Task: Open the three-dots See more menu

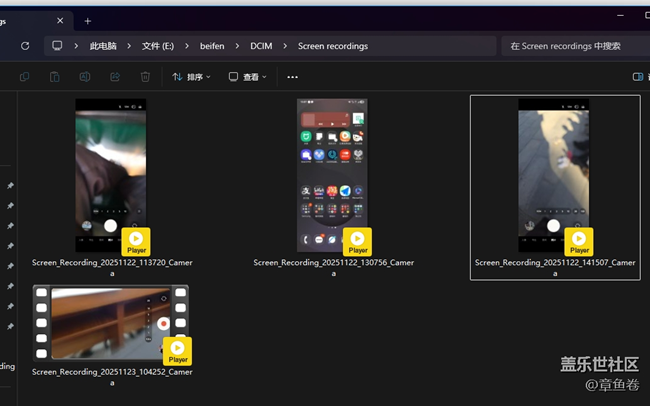Action: coord(292,77)
